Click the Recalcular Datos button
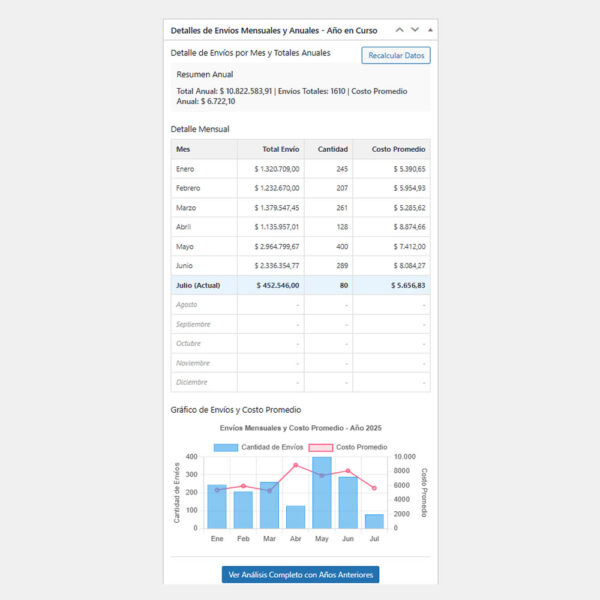Screen dimensions: 600x600 pyautogui.click(x=396, y=56)
